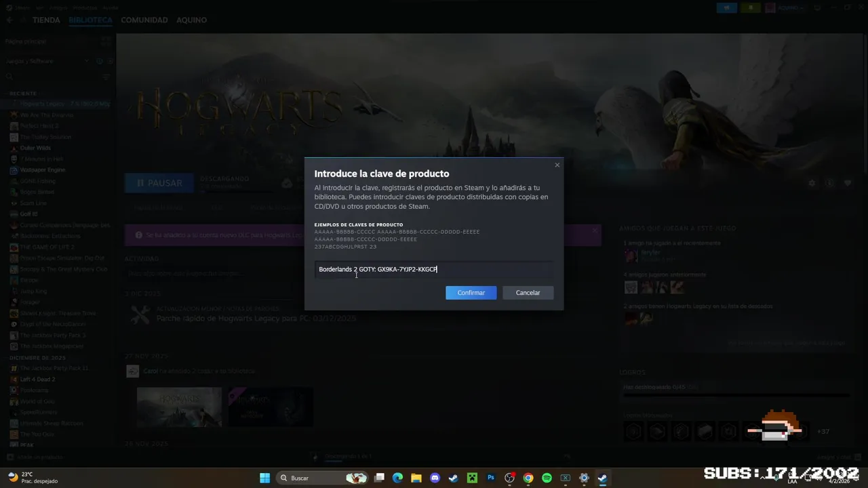Open Microsoft Edge from the taskbar
The height and width of the screenshot is (488, 868).
coord(397,478)
